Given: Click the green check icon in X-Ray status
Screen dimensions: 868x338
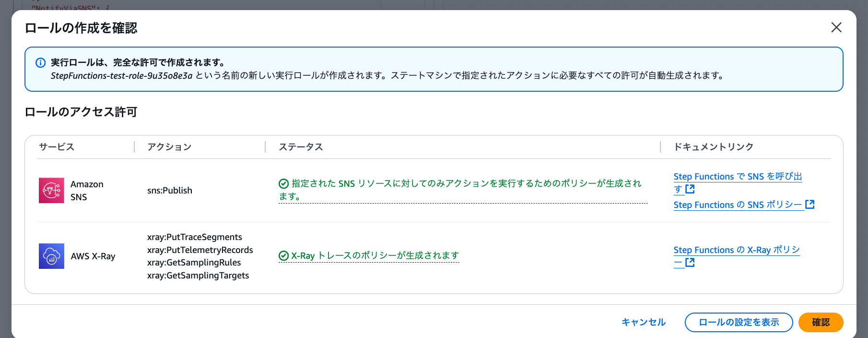Looking at the screenshot, I should [x=283, y=255].
